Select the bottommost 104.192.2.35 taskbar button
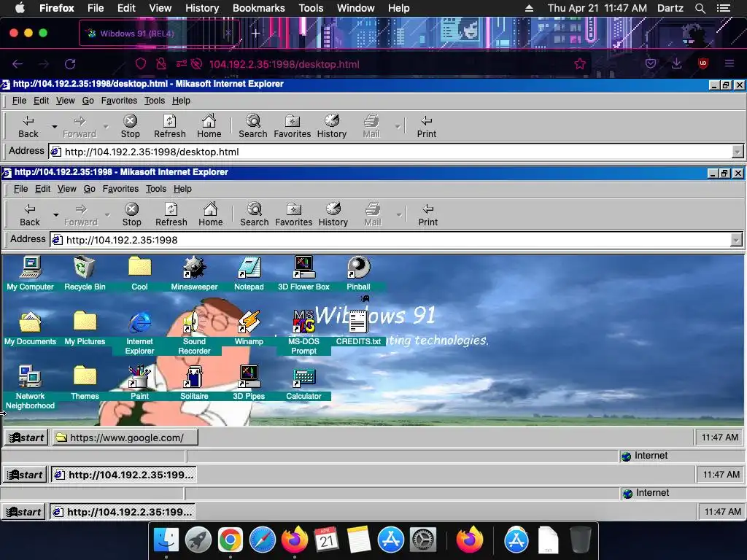Screen dimensions: 747x560 (123, 512)
